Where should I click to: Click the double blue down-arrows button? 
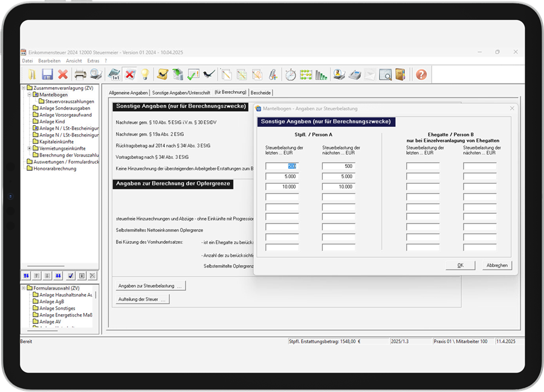point(58,276)
